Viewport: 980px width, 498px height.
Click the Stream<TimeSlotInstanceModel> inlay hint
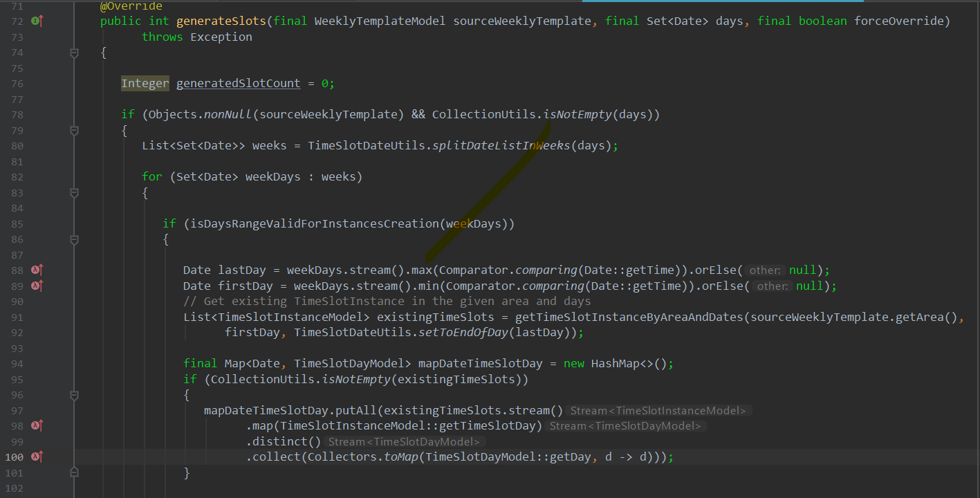(658, 411)
